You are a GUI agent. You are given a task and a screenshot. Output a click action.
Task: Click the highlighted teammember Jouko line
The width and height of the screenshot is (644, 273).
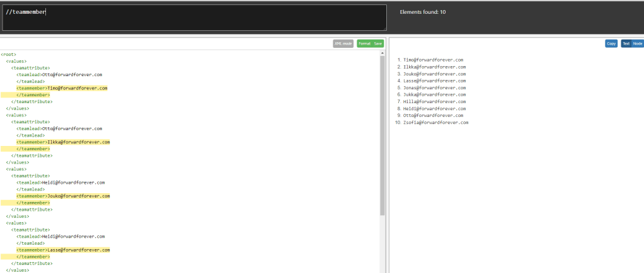[x=63, y=196]
